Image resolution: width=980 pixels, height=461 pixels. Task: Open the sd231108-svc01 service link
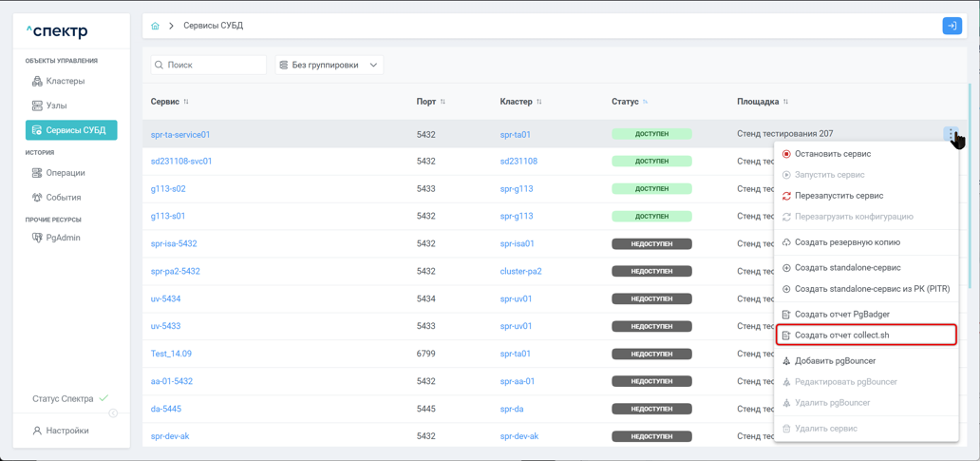181,162
